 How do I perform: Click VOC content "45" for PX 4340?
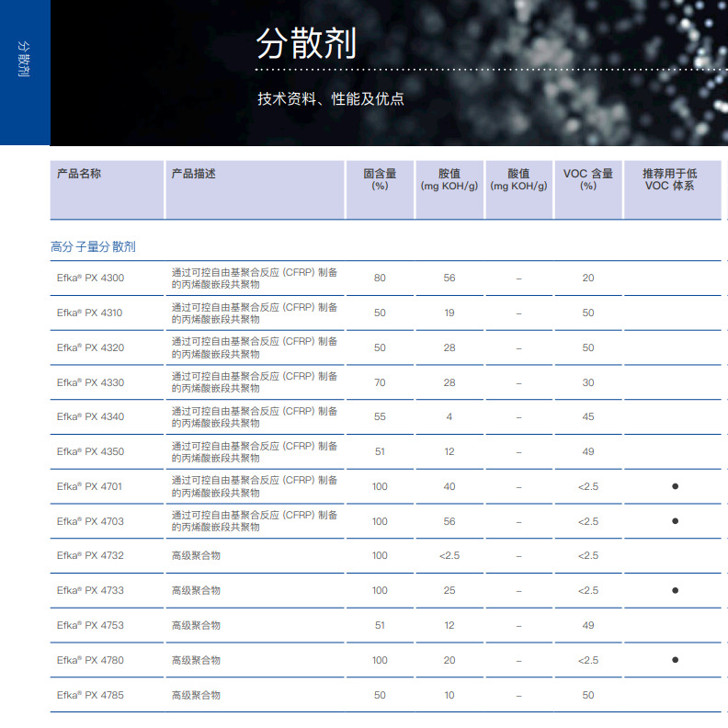point(587,416)
